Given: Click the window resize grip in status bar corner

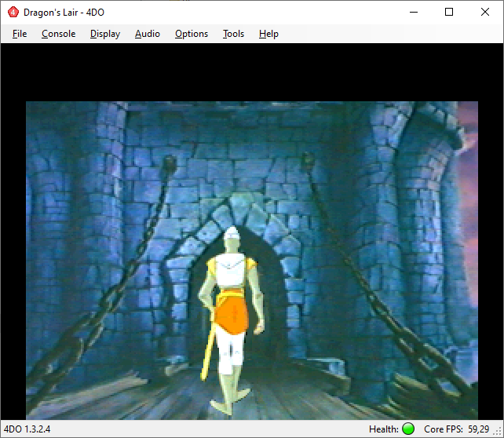Looking at the screenshot, I should (x=498, y=432).
